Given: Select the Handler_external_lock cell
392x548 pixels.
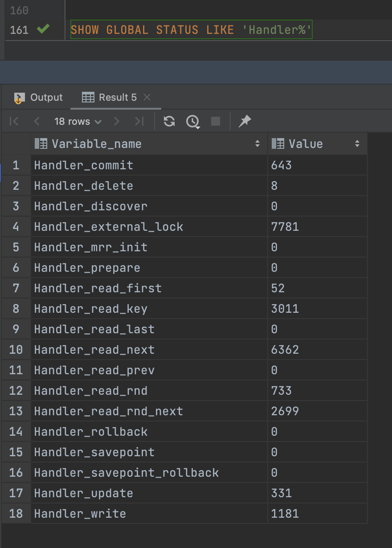Looking at the screenshot, I should 149,227.
